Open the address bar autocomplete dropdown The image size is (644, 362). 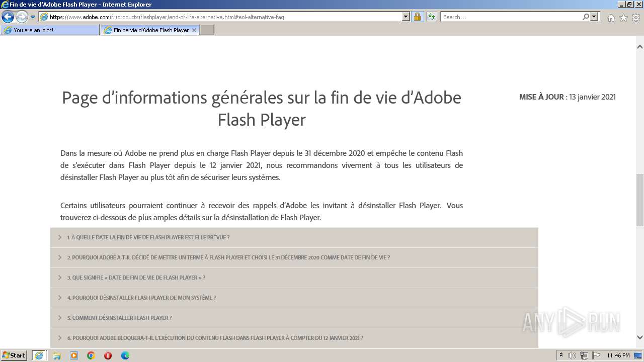pos(406,17)
